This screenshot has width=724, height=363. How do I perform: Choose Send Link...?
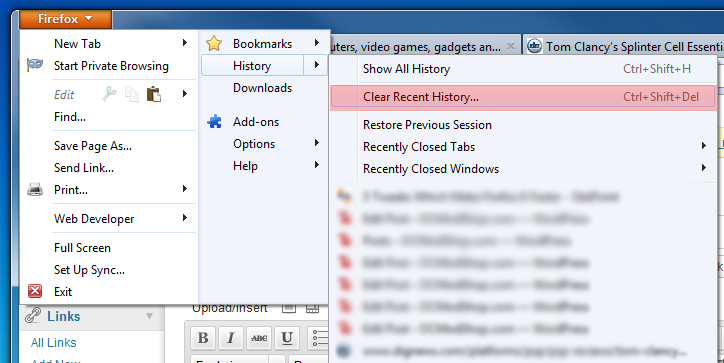click(84, 168)
